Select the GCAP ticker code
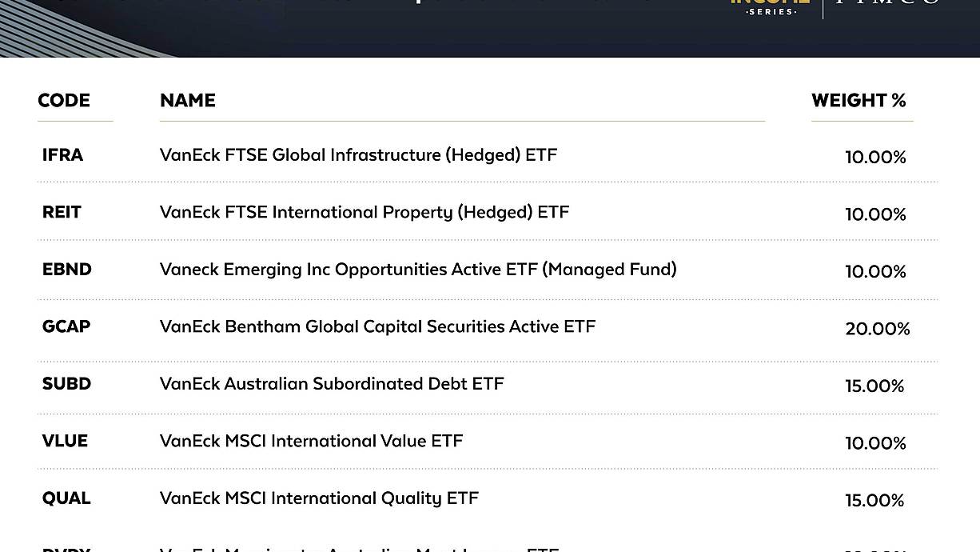The width and height of the screenshot is (980, 552). click(66, 326)
